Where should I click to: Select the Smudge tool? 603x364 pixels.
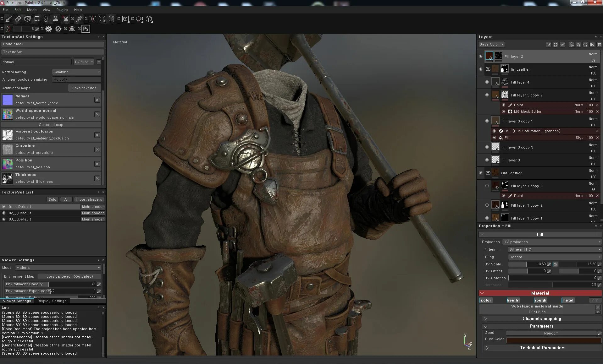[x=46, y=19]
